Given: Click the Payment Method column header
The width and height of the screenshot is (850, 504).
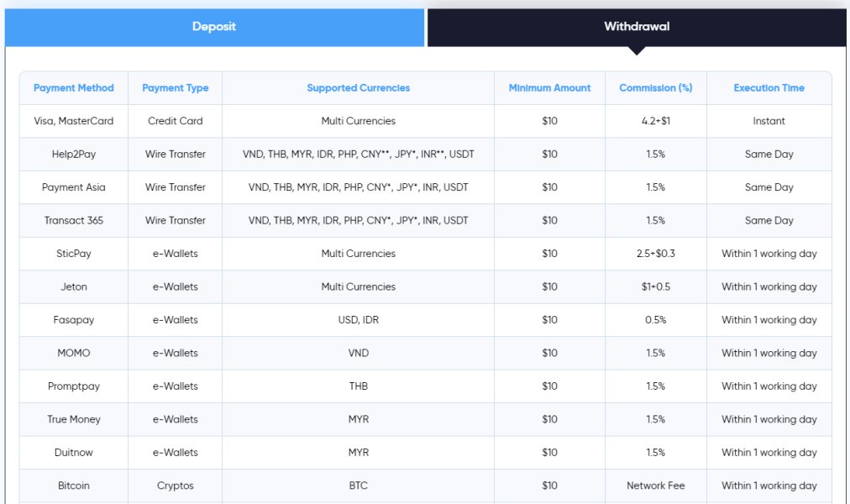Looking at the screenshot, I should [x=74, y=88].
